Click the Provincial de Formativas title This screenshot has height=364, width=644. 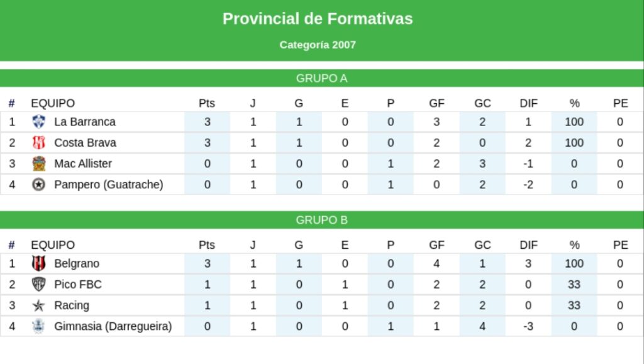tap(318, 19)
